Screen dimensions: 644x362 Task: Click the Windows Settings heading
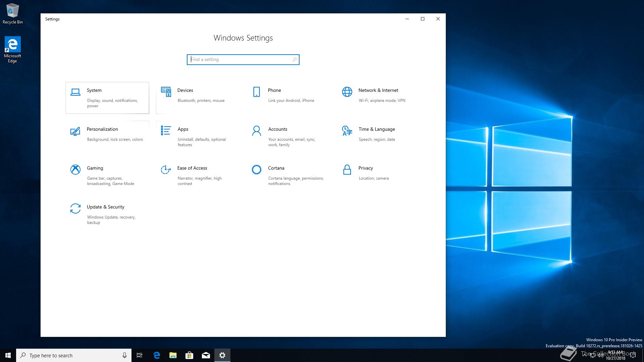(x=243, y=38)
